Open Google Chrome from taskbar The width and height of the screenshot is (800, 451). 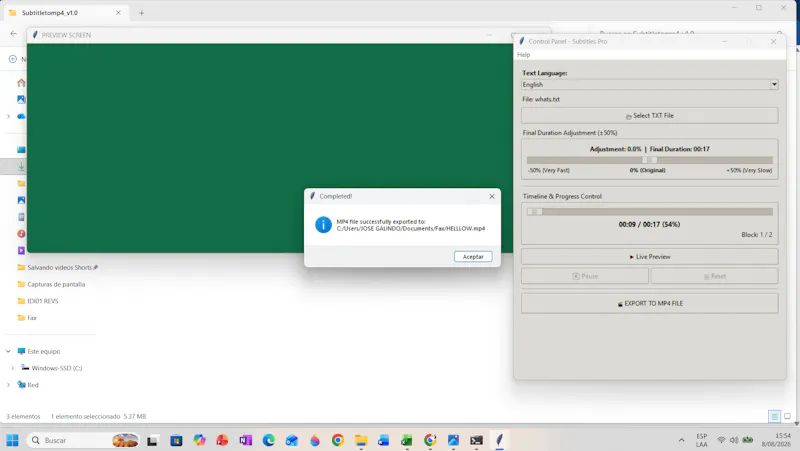(338, 440)
